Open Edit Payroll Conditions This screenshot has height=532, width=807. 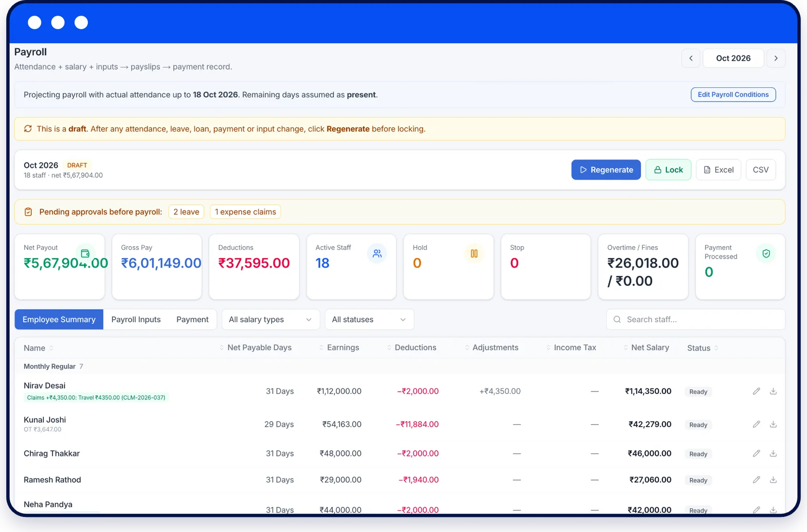click(x=733, y=95)
